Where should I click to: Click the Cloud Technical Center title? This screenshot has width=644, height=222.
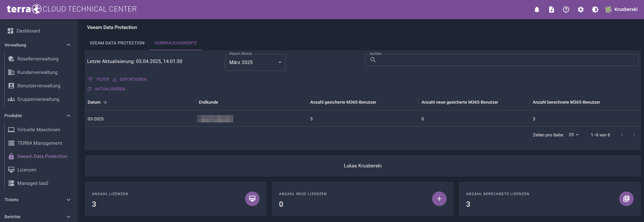pyautogui.click(x=90, y=9)
